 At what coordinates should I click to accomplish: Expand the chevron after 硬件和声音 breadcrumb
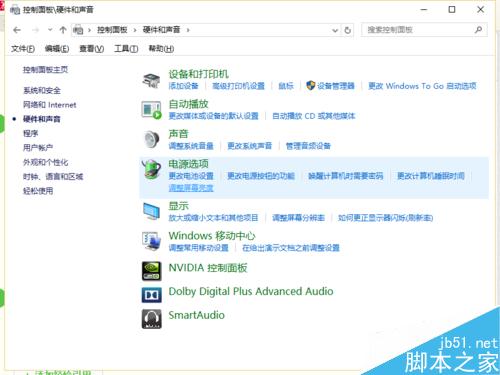pyautogui.click(x=188, y=30)
